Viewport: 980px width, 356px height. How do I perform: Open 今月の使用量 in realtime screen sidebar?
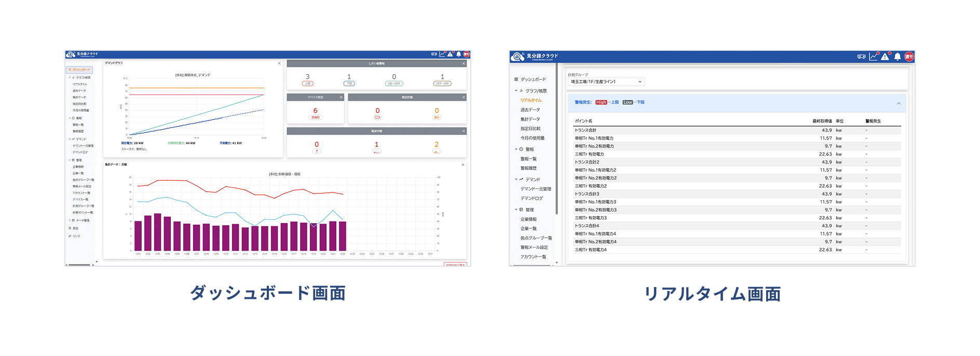tap(533, 138)
